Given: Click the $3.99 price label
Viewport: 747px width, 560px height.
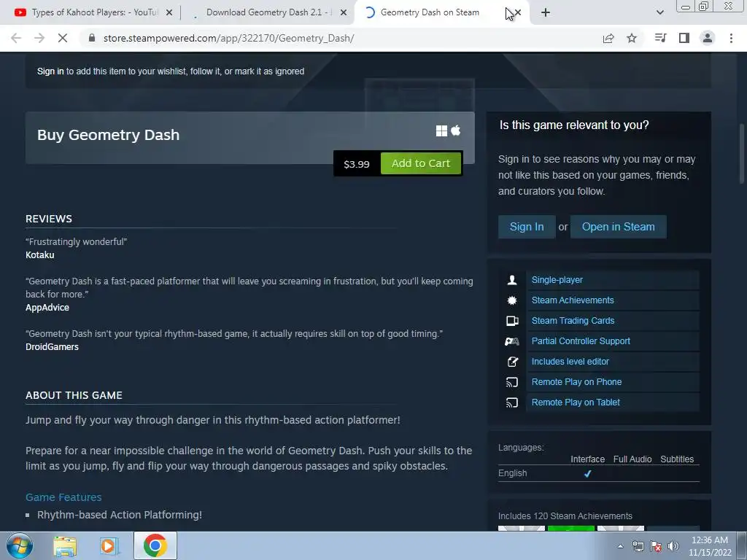Looking at the screenshot, I should (x=356, y=164).
